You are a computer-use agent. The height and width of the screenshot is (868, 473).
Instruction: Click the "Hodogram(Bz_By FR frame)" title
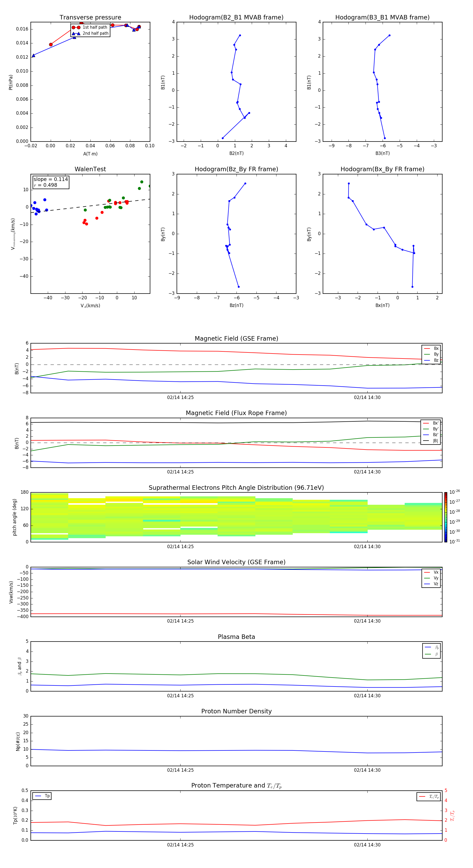click(x=236, y=169)
